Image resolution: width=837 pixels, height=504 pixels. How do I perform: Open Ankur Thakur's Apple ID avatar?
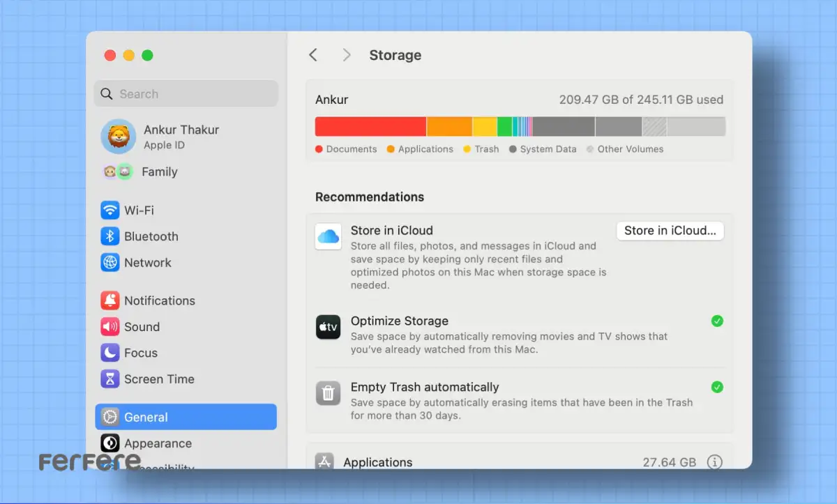point(118,136)
